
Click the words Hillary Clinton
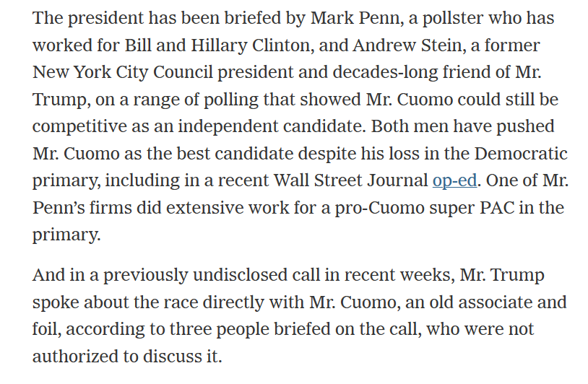pos(251,46)
